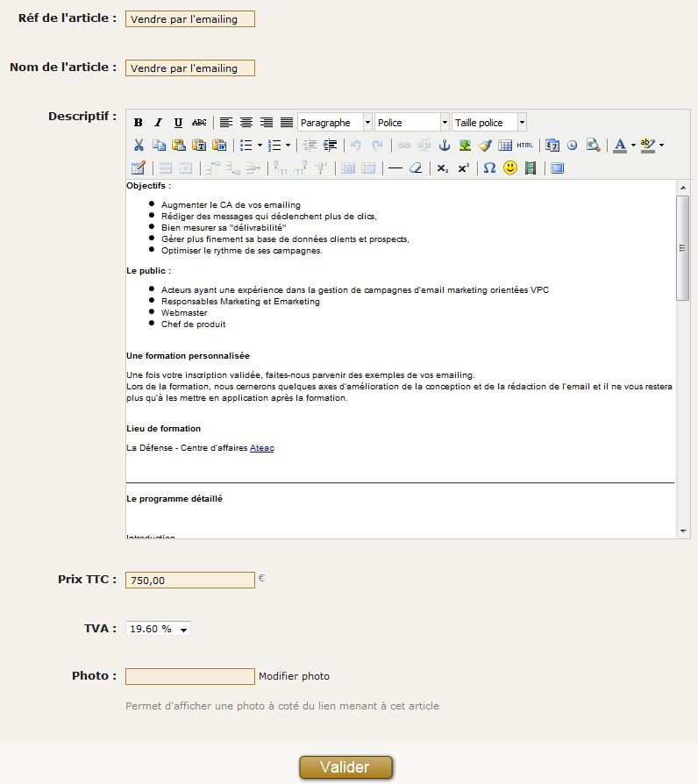Insert unordered bullet list
This screenshot has height=784, width=698.
pyautogui.click(x=246, y=145)
